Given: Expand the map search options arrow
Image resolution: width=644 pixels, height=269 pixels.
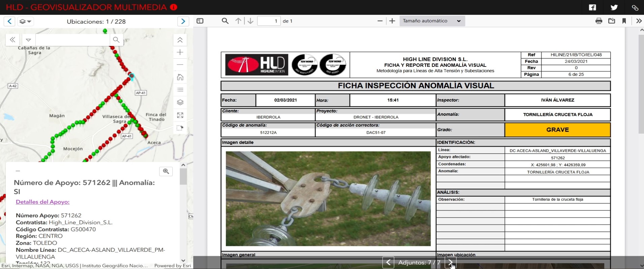Looking at the screenshot, I should (28, 40).
